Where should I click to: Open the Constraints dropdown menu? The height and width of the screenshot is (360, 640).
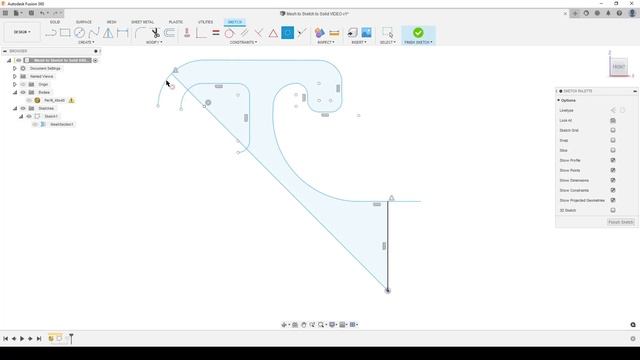243,42
